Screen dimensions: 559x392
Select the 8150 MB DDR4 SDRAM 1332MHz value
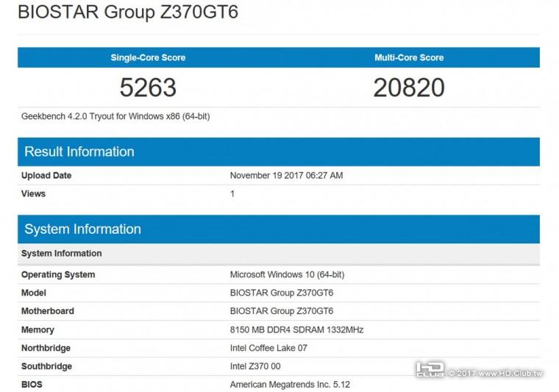296,329
